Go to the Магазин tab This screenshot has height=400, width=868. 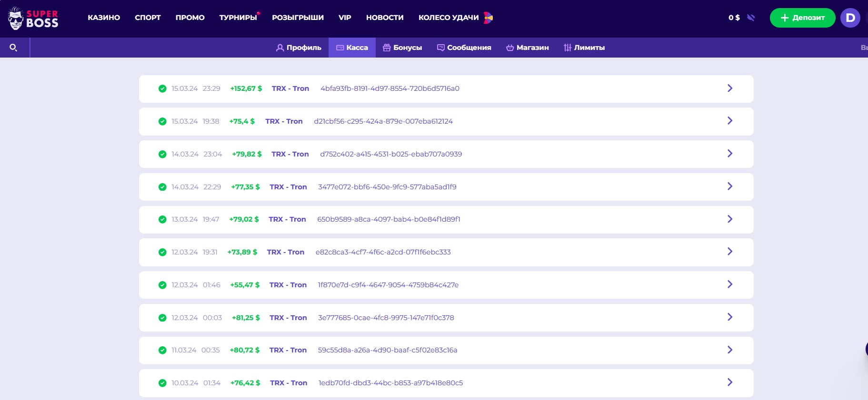click(x=527, y=48)
